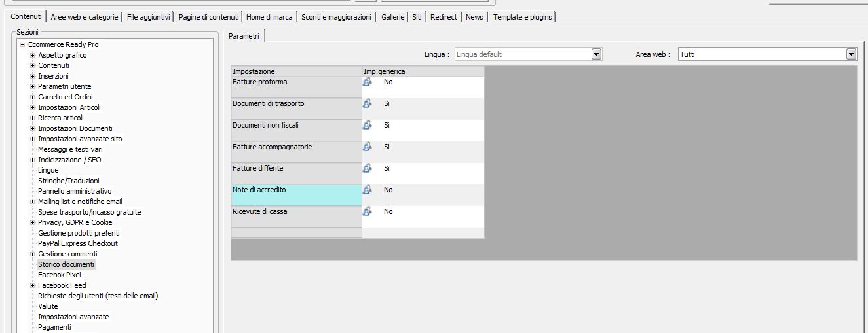Click the icon in Ricevute di cassa row
The width and height of the screenshot is (868, 333).
point(368,211)
